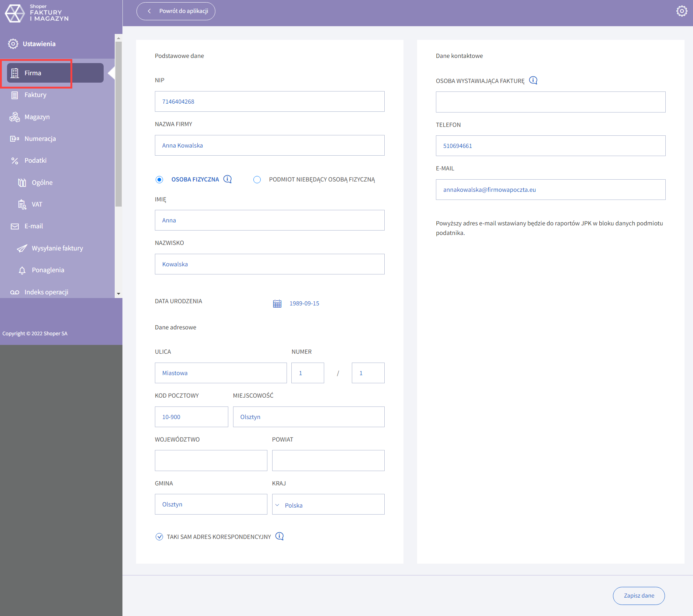Click info icon next to Osoba wystawiająca fakturę
693x616 pixels.
pos(533,80)
